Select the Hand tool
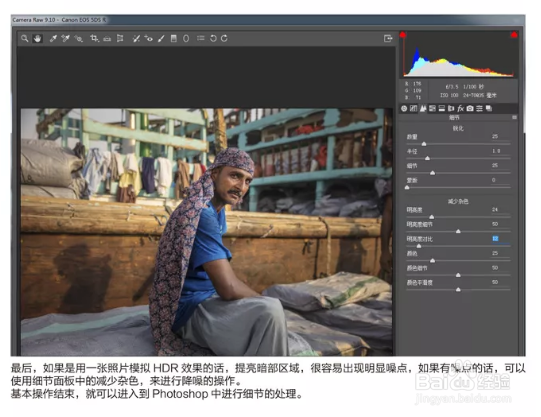This screenshot has width=541, height=417. [x=37, y=39]
